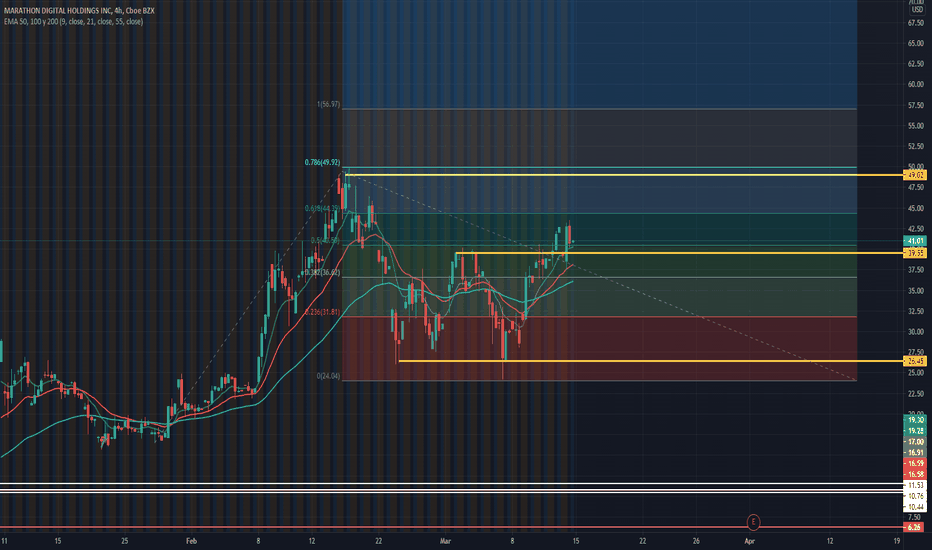The image size is (932, 550).
Task: Select Fibonacci level 0.236(31.81) label
Action: point(322,312)
